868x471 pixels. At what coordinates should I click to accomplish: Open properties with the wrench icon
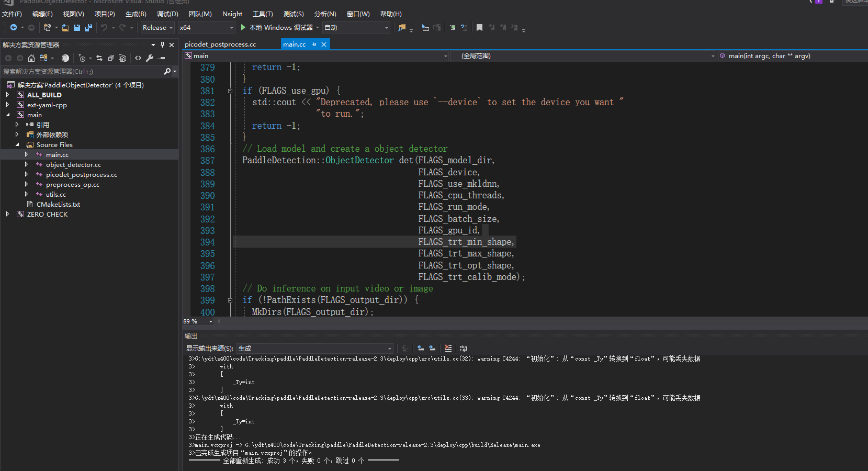(150, 58)
